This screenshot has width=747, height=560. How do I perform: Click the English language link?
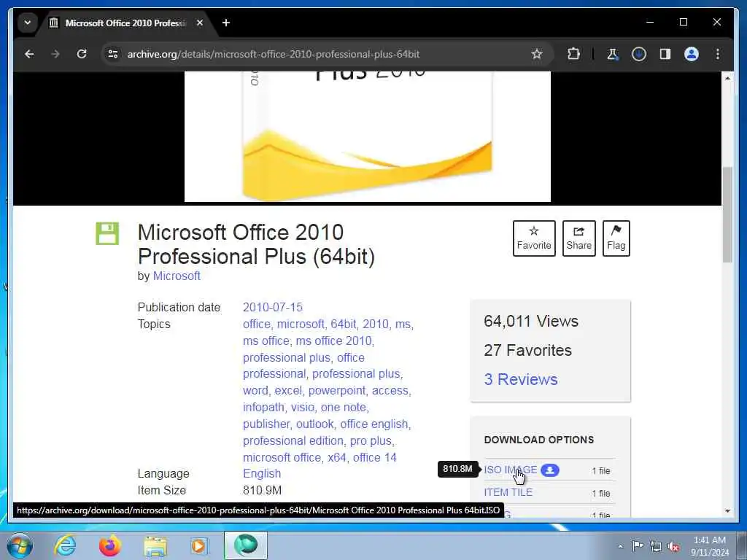click(262, 474)
